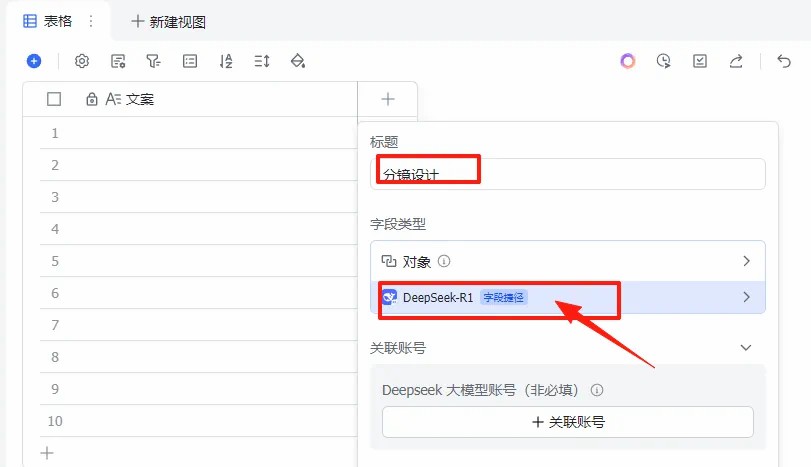Viewport: 811px width, 467px height.
Task: Open the settings gear in toolbar
Action: pos(82,61)
